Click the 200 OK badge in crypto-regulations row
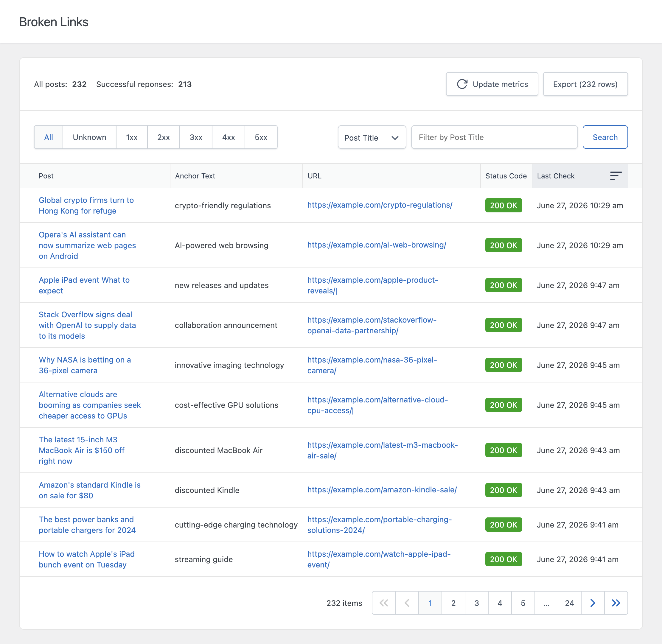The height and width of the screenshot is (644, 662). 503,205
